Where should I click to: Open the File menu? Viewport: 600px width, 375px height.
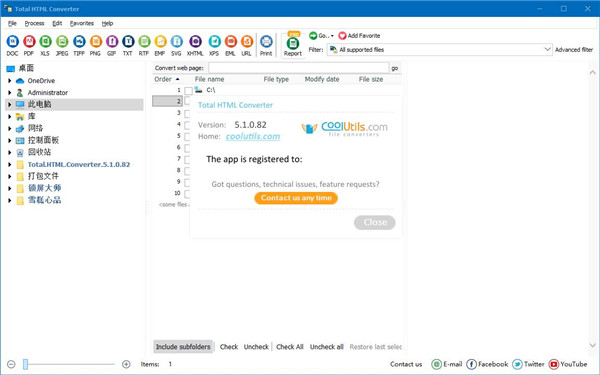click(x=12, y=23)
